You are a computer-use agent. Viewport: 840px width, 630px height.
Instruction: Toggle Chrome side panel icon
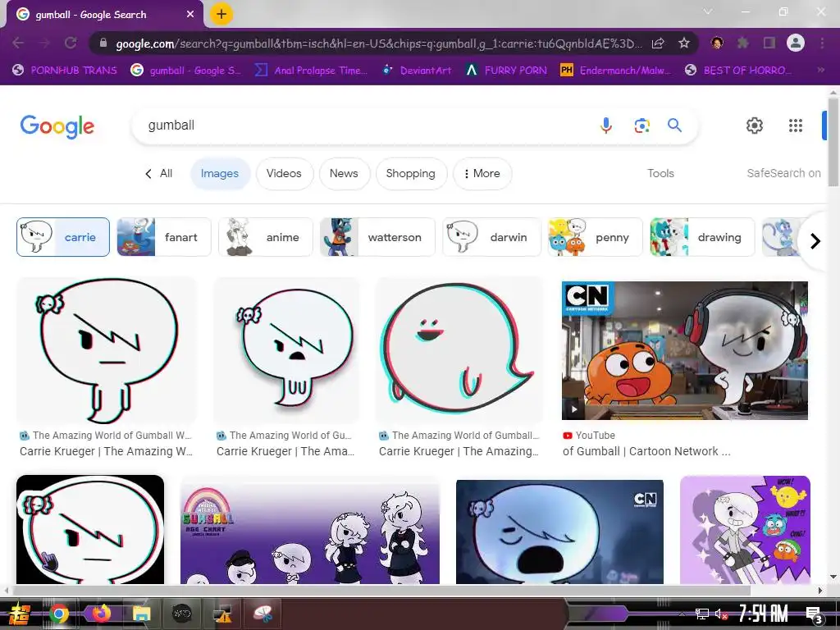pyautogui.click(x=769, y=43)
